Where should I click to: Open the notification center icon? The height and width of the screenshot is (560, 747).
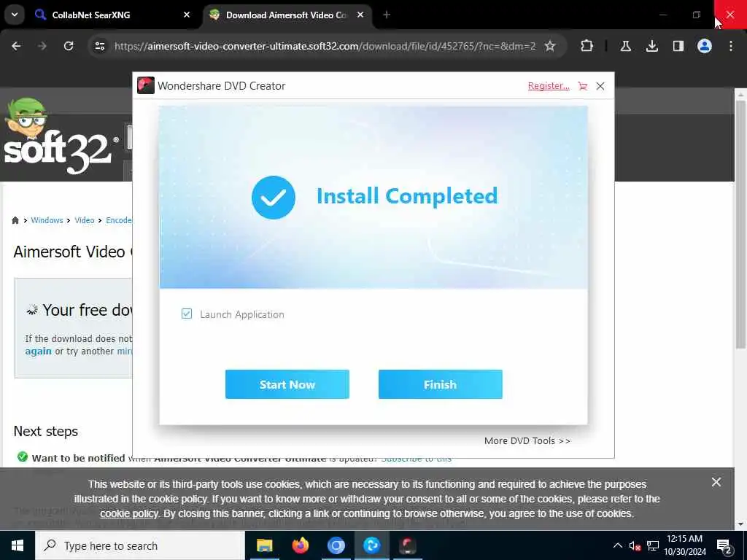[x=724, y=545]
